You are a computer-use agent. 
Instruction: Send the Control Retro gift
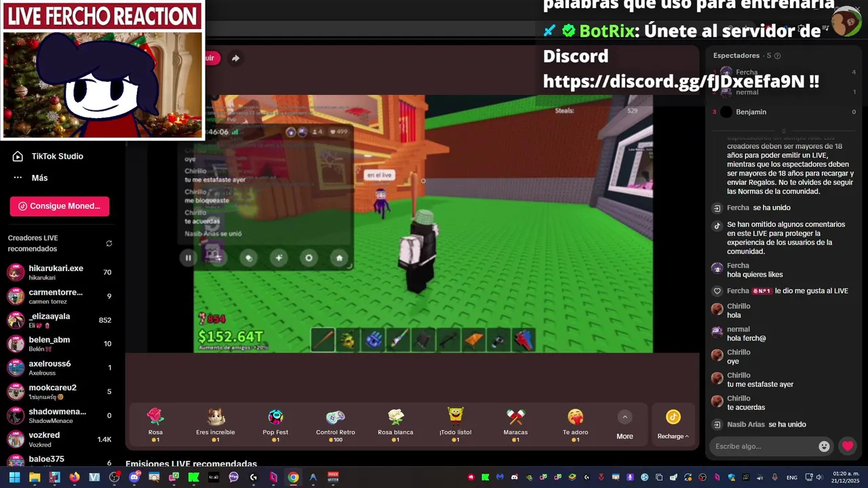pyautogui.click(x=335, y=425)
